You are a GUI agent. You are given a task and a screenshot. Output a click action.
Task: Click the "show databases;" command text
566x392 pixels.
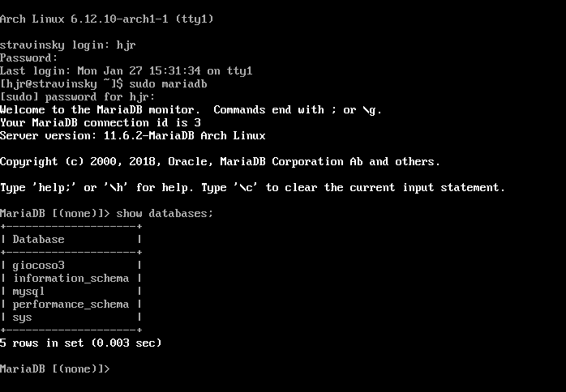click(165, 213)
